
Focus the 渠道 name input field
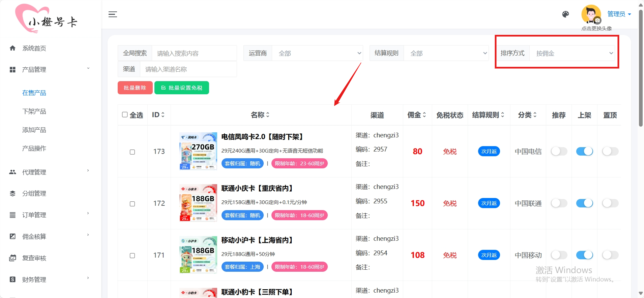[188, 69]
